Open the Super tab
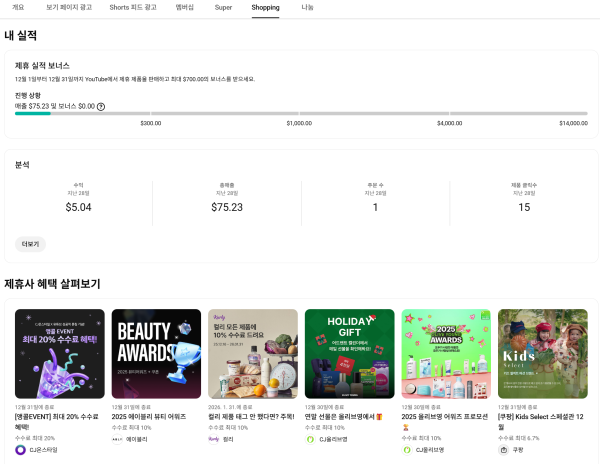The height and width of the screenshot is (464, 600). (225, 7)
